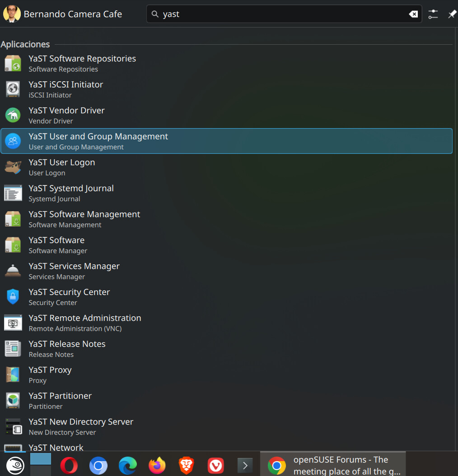Open YaST Vendor Driver entry
The width and height of the screenshot is (458, 476).
66,115
